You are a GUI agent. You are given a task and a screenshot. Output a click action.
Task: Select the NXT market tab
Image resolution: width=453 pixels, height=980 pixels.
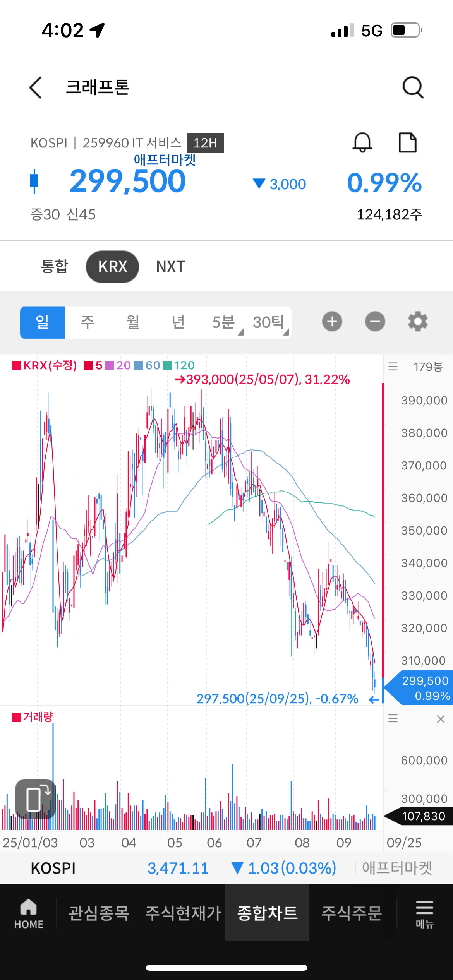(170, 267)
